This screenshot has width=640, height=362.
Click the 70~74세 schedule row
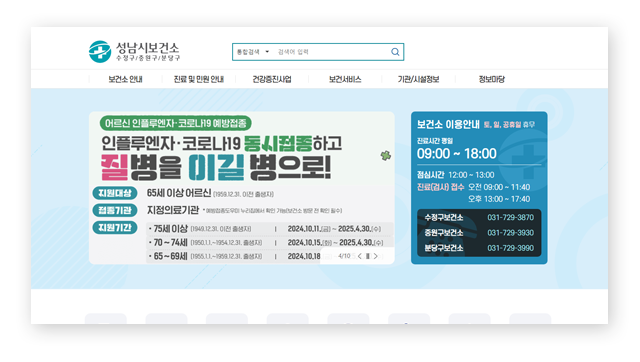(269, 242)
